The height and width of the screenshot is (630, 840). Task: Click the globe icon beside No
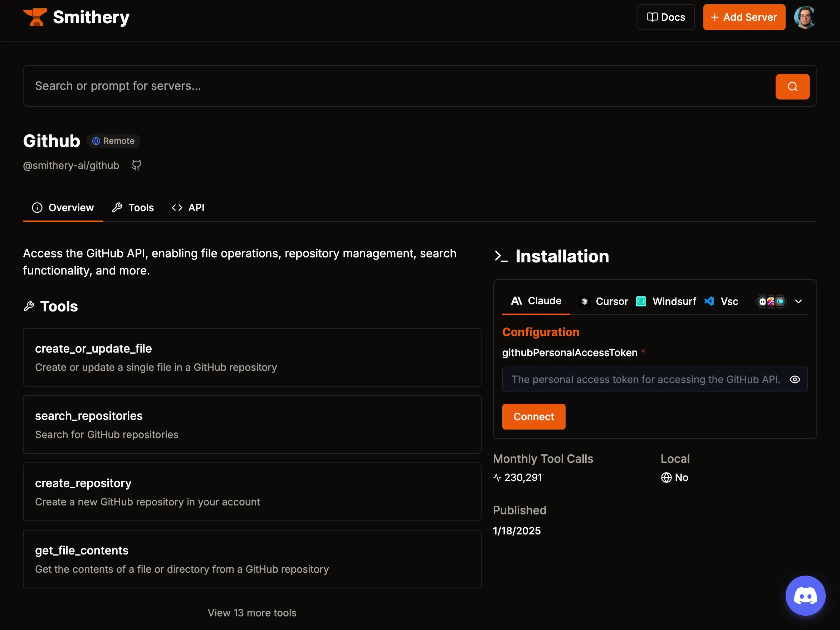click(x=666, y=477)
